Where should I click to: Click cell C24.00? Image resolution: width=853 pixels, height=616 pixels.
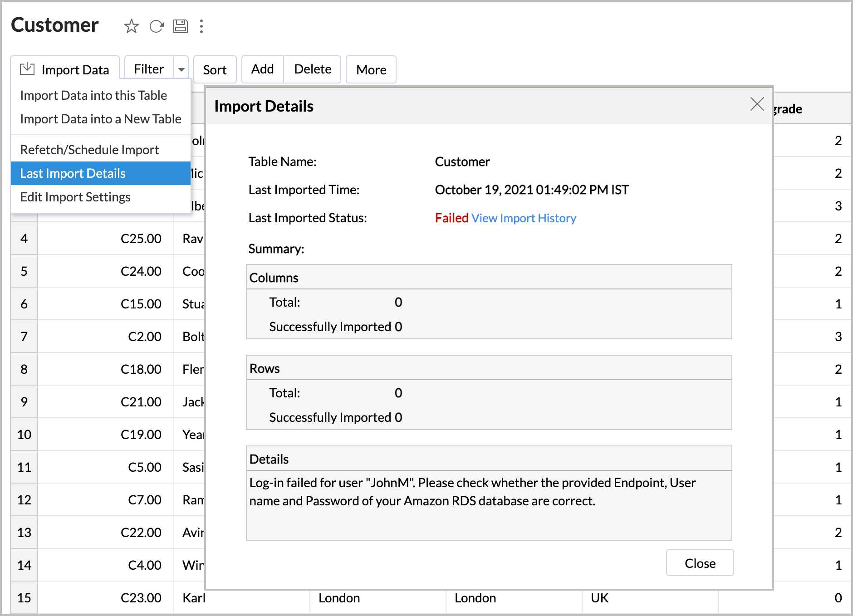(106, 271)
